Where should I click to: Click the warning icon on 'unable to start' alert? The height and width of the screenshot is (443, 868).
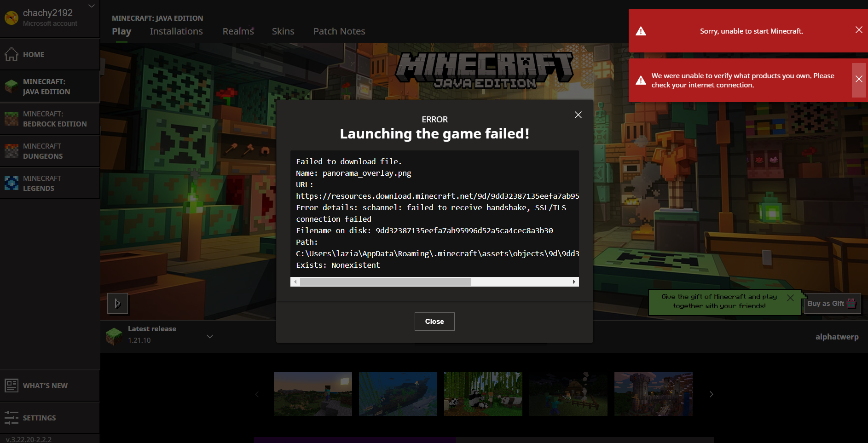[x=641, y=31]
